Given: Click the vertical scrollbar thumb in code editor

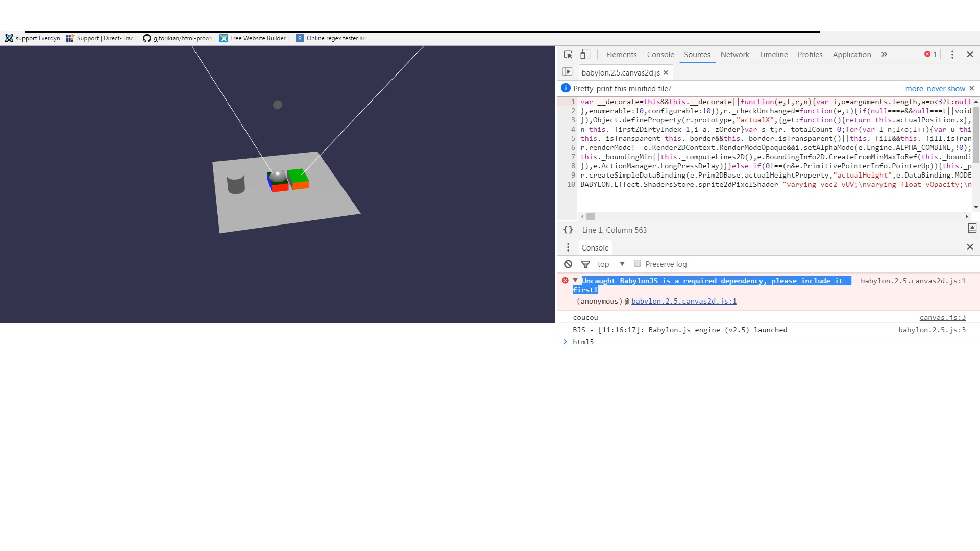Looking at the screenshot, I should point(976,134).
